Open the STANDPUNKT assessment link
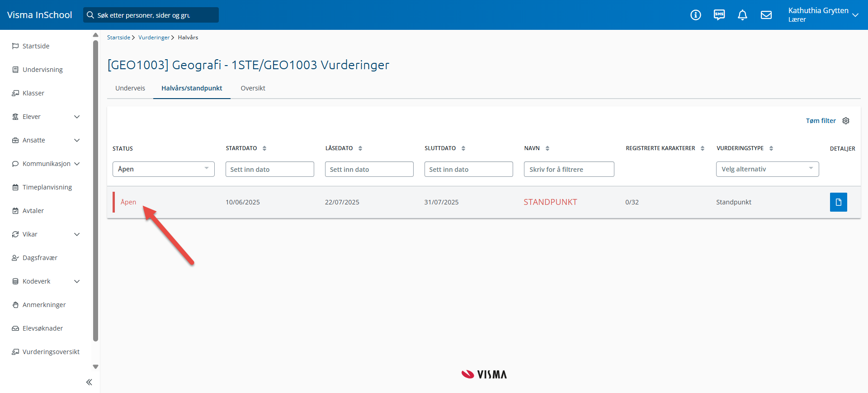 coord(550,202)
